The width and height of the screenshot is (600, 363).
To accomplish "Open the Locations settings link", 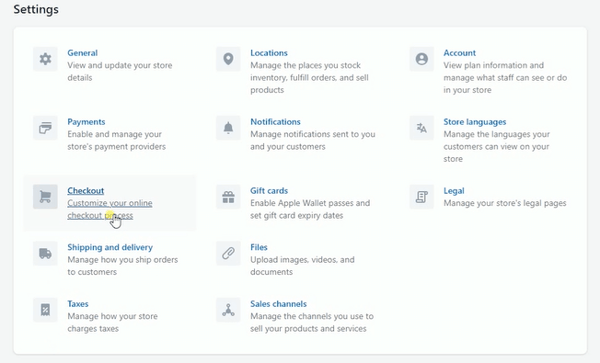I will point(269,53).
